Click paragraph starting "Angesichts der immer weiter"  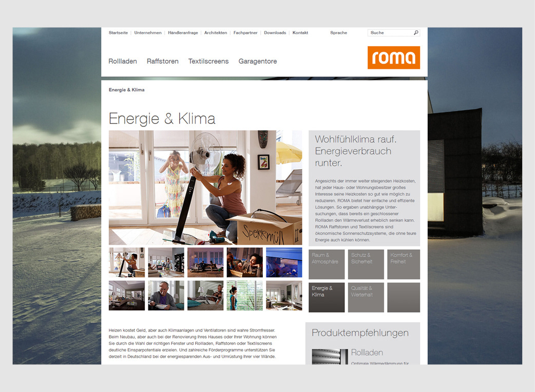point(366,210)
